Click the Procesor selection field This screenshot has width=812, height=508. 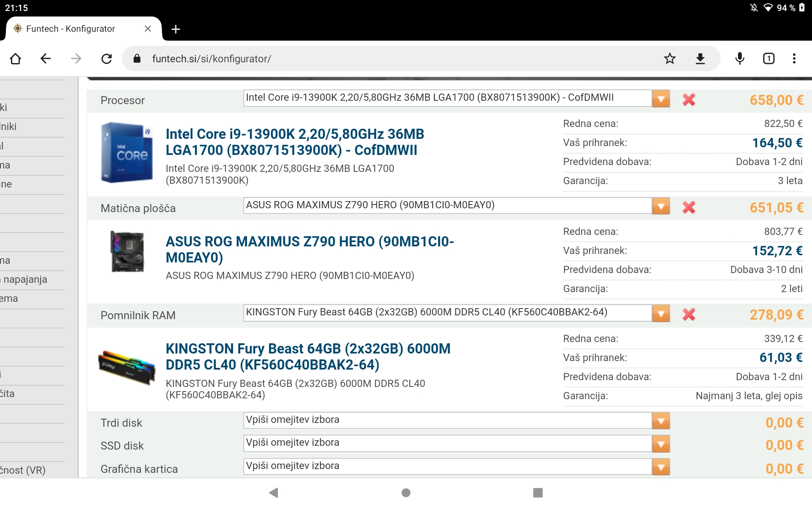click(x=447, y=98)
